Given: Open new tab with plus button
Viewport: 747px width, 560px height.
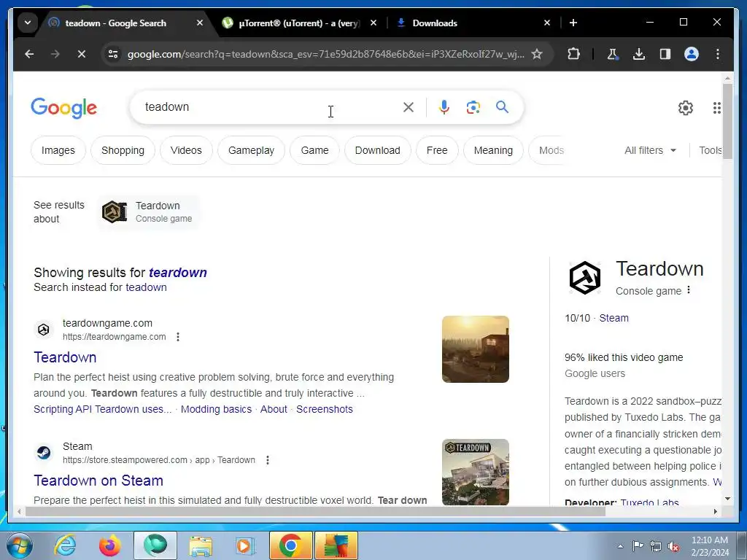Looking at the screenshot, I should [573, 23].
